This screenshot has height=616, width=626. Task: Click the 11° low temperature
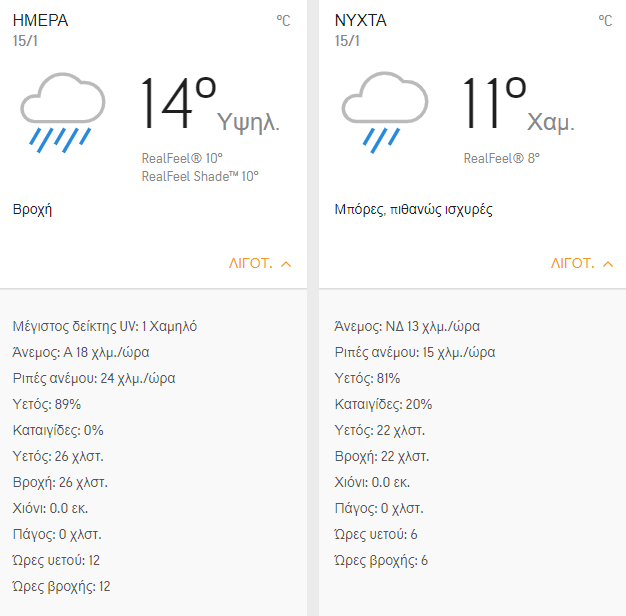pyautogui.click(x=493, y=104)
